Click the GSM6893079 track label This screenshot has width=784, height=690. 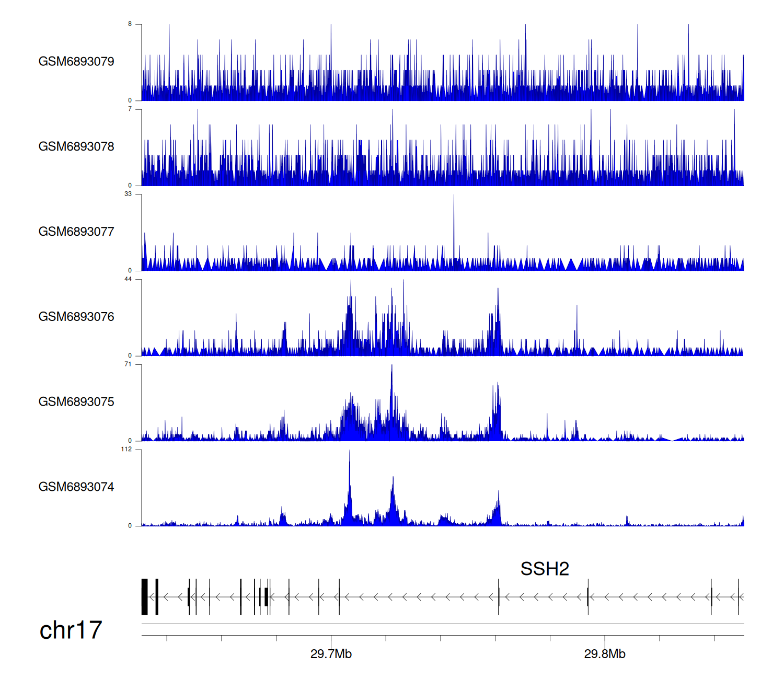[x=76, y=62]
